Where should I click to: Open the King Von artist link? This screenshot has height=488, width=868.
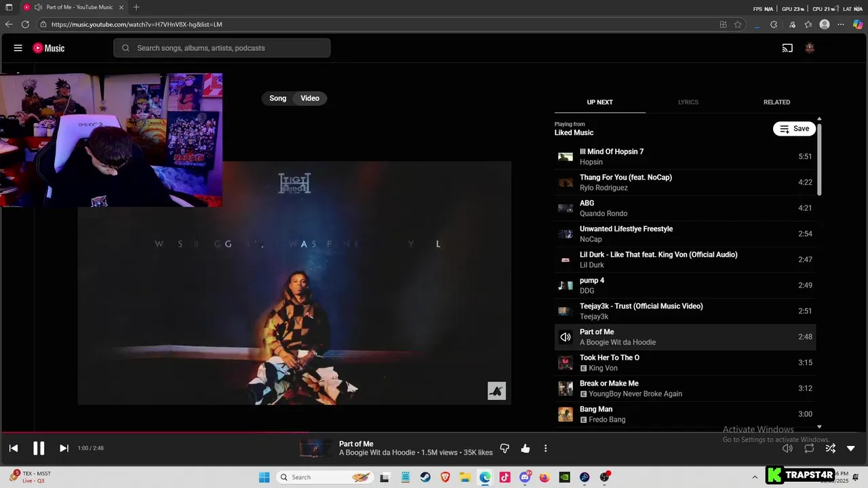[603, 368]
